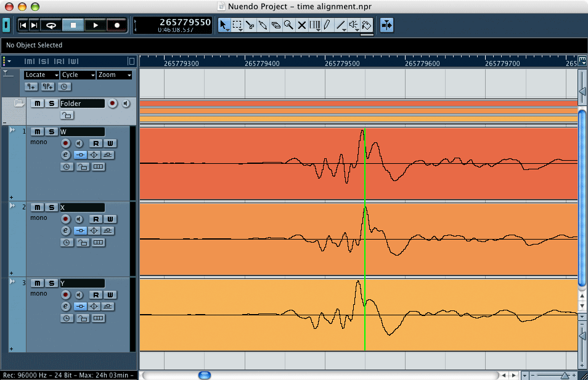Select the Mute X tool
The width and height of the screenshot is (588, 380).
pos(301,25)
